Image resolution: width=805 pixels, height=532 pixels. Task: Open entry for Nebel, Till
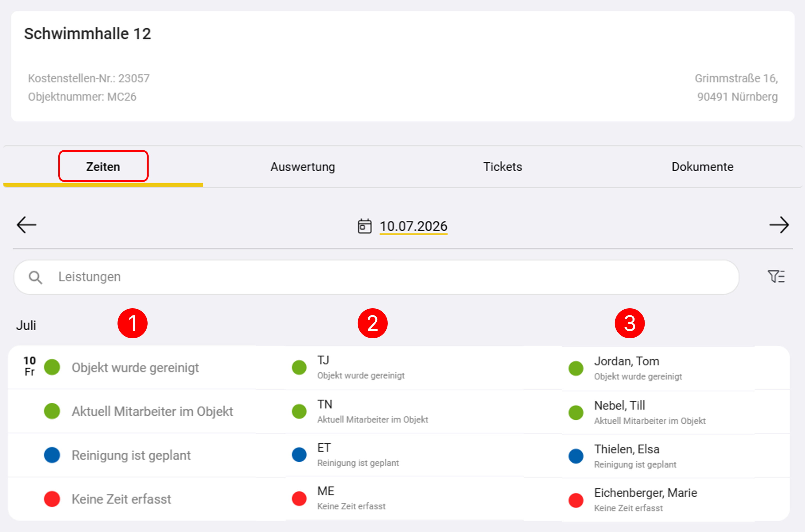coord(658,413)
